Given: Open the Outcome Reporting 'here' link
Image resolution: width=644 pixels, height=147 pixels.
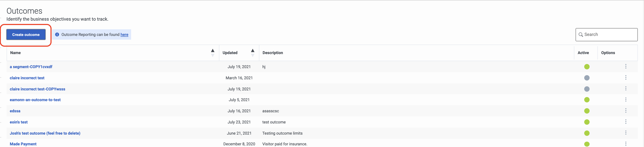Looking at the screenshot, I should coord(124,34).
